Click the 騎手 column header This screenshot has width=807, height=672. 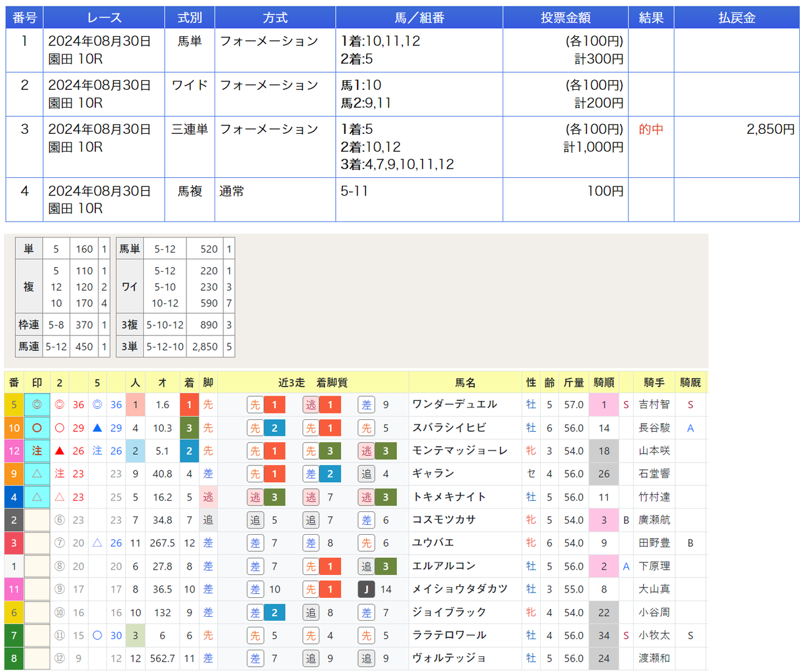coord(654,383)
